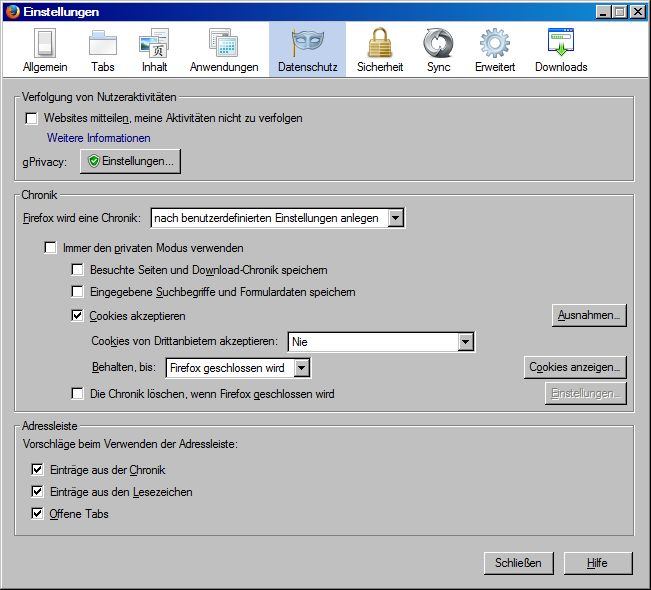Minimize the Einstellungen window
651x590 pixels.
603,12
